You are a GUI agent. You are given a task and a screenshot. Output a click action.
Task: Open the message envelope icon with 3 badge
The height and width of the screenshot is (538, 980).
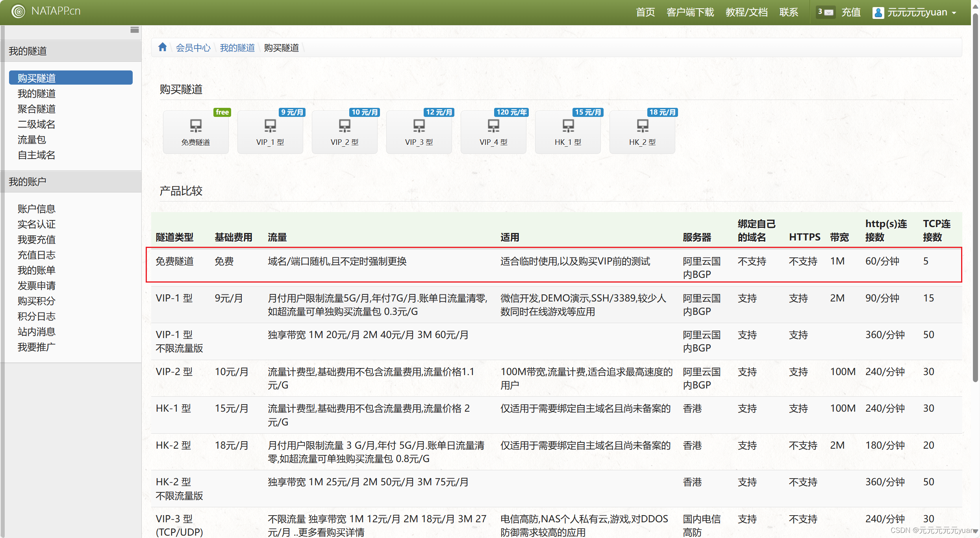(x=826, y=12)
